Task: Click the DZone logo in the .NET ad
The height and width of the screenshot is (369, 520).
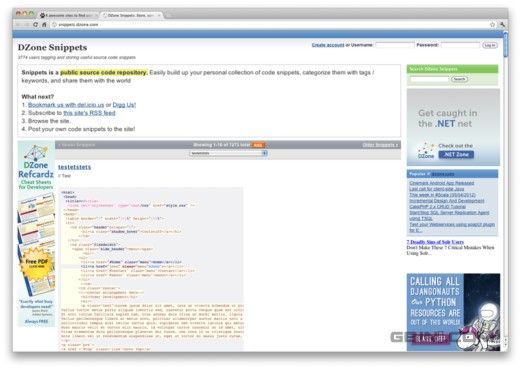Action: (x=426, y=151)
